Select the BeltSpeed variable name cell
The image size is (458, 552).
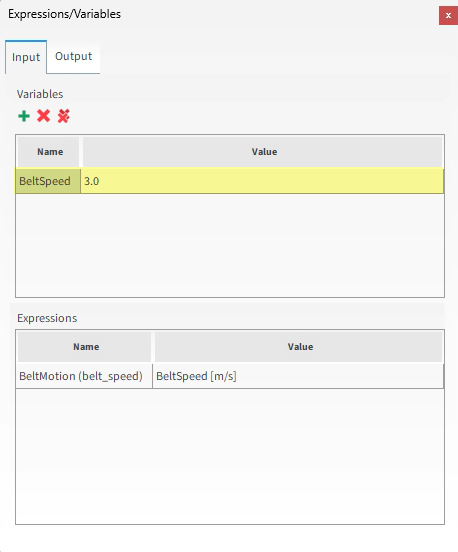(x=48, y=181)
